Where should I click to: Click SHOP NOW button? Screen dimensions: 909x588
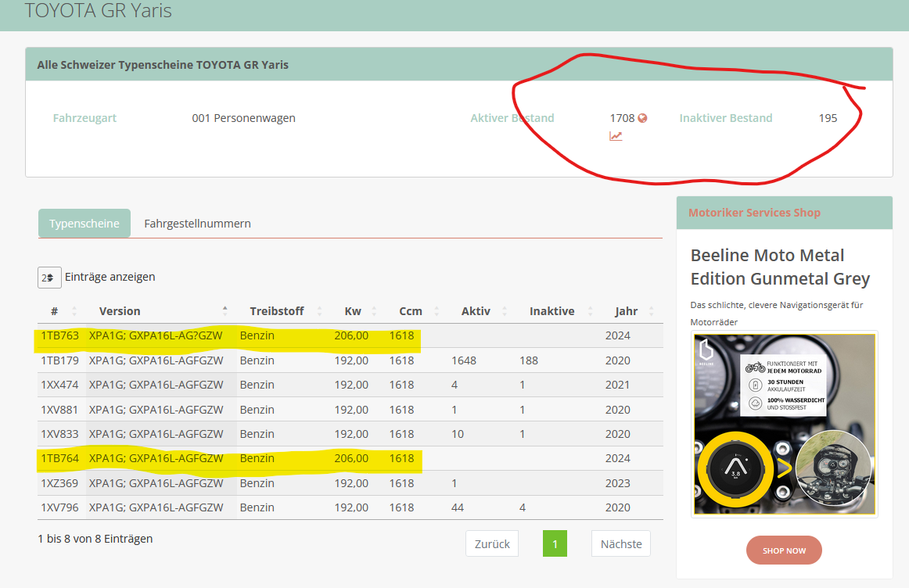click(x=784, y=550)
